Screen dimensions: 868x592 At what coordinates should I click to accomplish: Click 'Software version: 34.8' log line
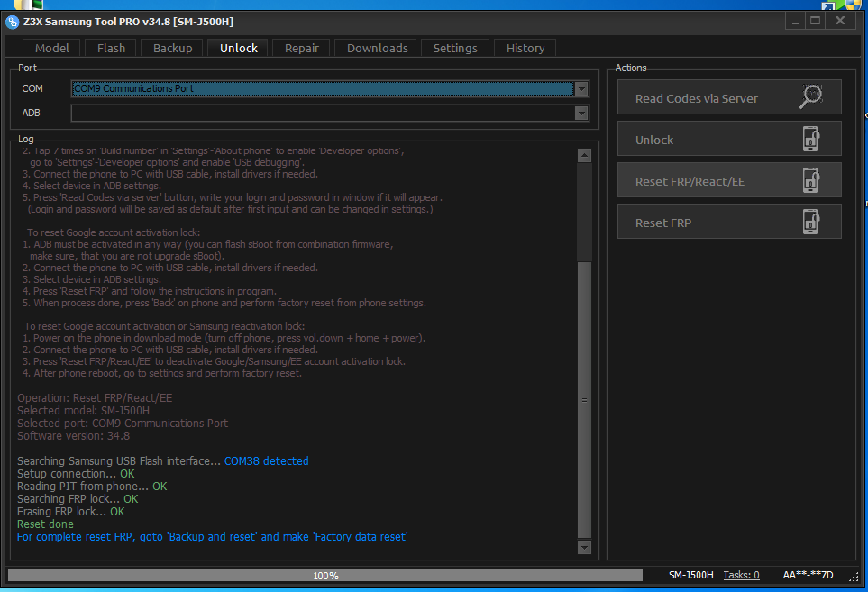[x=73, y=435]
